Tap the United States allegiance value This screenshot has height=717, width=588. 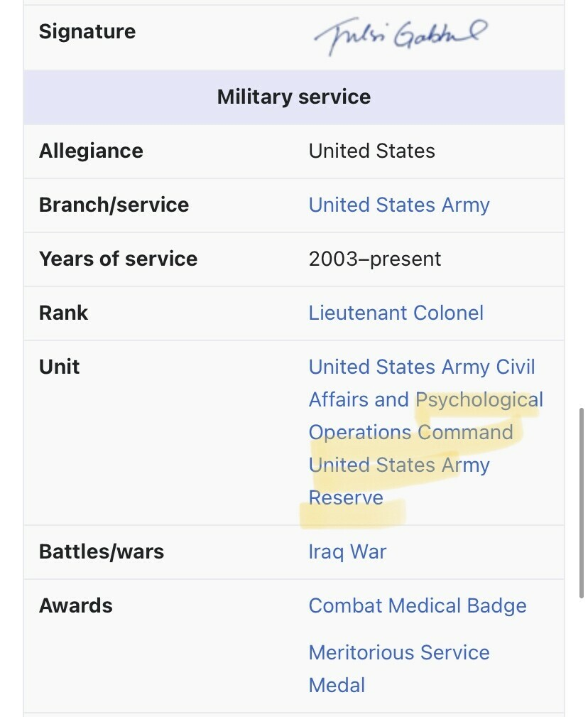(x=372, y=151)
